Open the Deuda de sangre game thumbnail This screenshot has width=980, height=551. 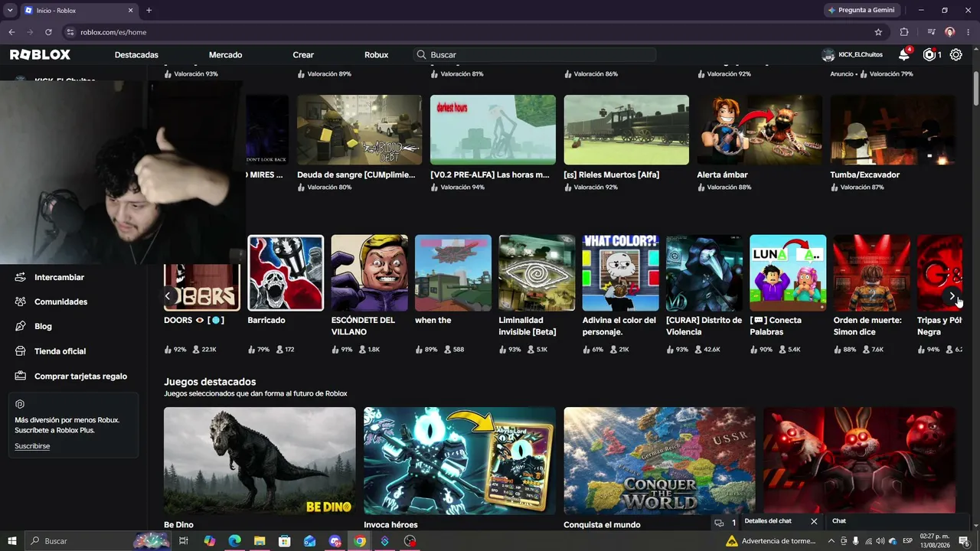[360, 129]
